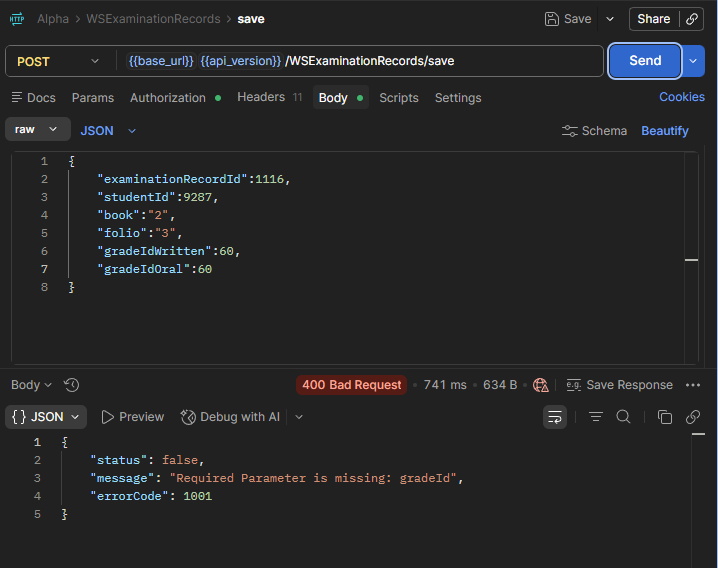Click the network globe warning icon
Image resolution: width=718 pixels, height=568 pixels.
coord(540,385)
